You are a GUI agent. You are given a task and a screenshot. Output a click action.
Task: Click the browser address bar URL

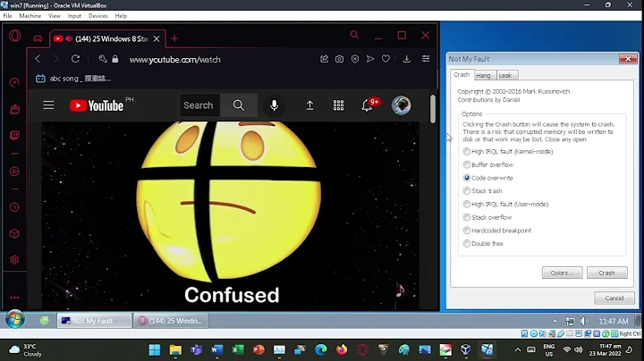tap(175, 60)
